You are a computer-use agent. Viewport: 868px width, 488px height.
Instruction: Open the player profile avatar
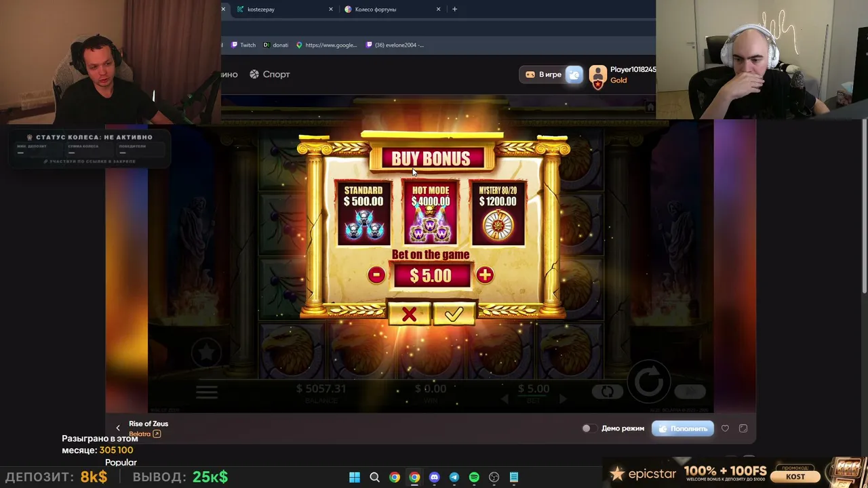point(597,76)
